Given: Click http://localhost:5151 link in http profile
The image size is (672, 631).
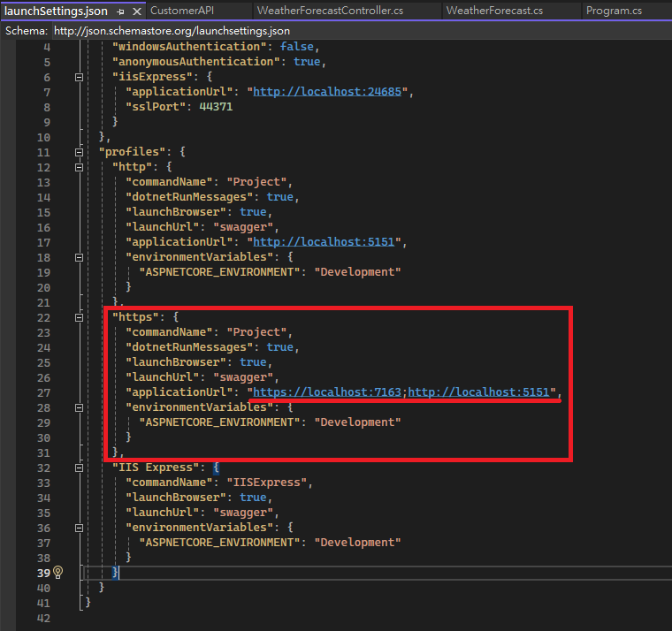Looking at the screenshot, I should coord(328,242).
